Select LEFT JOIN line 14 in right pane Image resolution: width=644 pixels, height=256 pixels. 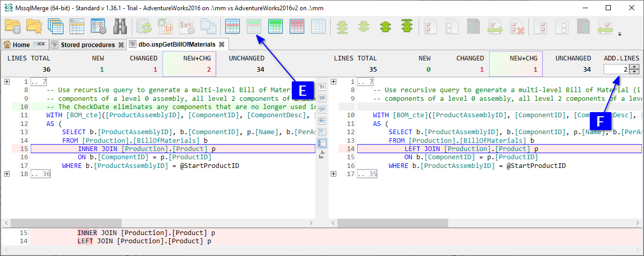499,149
